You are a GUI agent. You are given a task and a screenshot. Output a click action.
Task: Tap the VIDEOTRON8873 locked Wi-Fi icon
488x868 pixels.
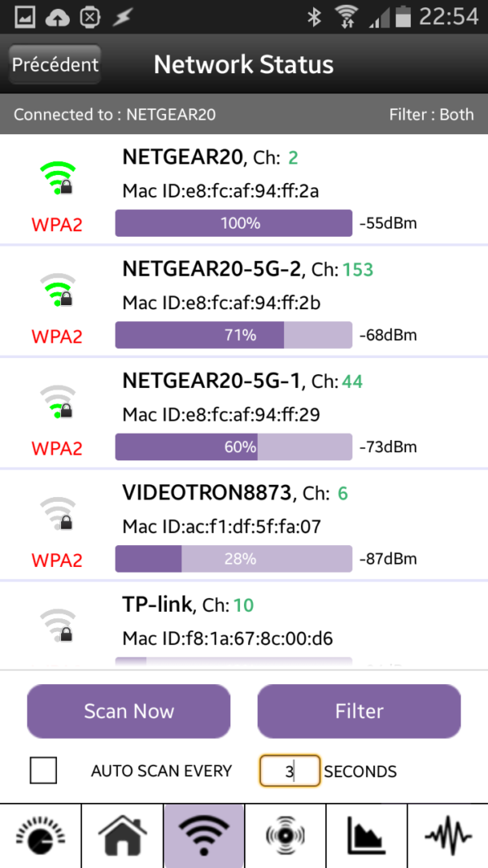(x=58, y=515)
